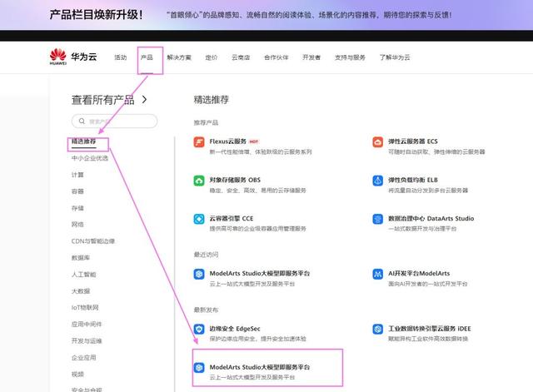Select the 大数据 category

81,291
